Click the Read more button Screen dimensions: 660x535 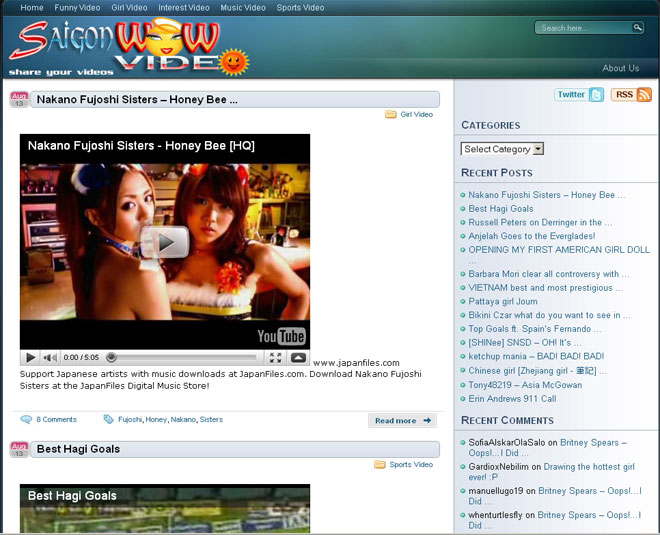click(x=402, y=421)
